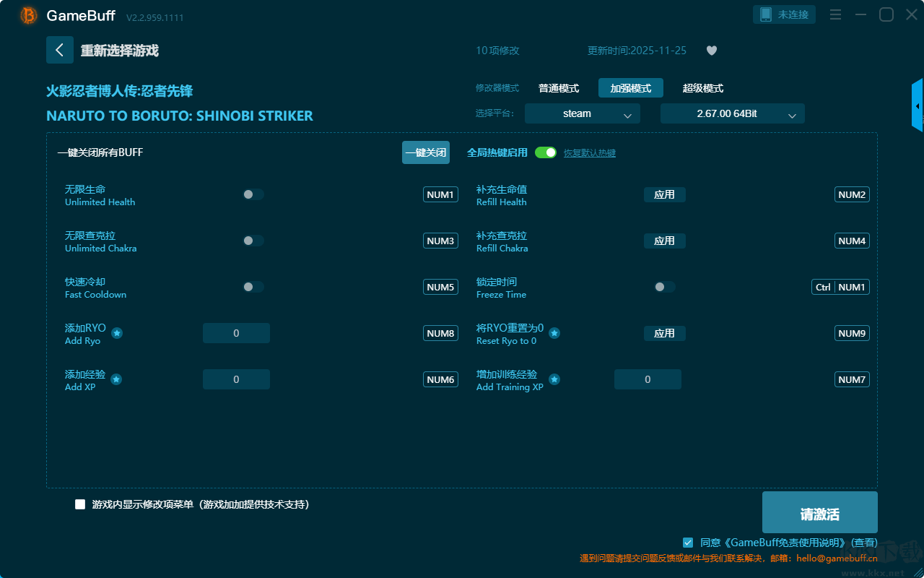Click the star icon beside Add XP
The image size is (924, 578).
116,379
